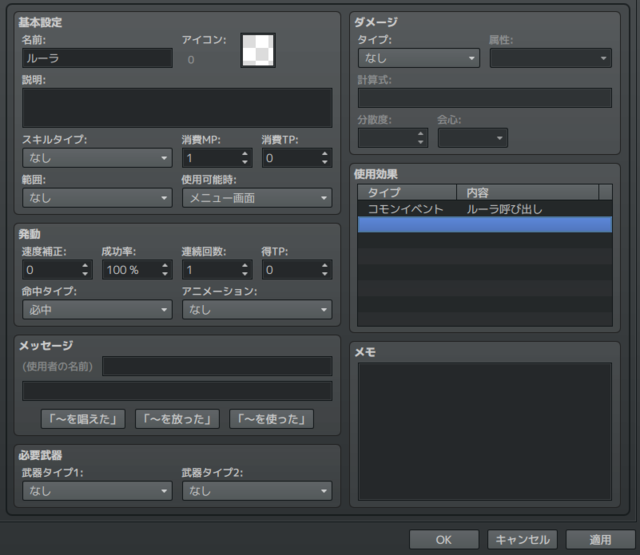Decrease the 消費TP value

pyautogui.click(x=325, y=162)
